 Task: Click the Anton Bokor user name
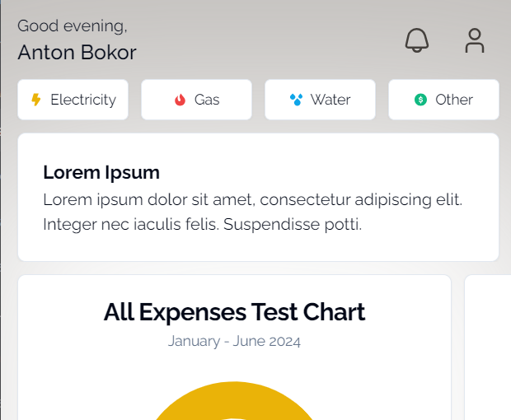(77, 53)
